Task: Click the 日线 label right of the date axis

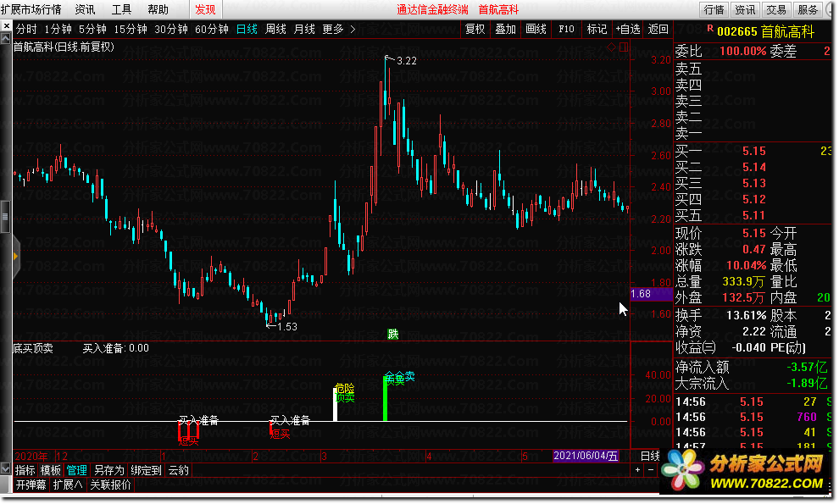Action: click(650, 456)
